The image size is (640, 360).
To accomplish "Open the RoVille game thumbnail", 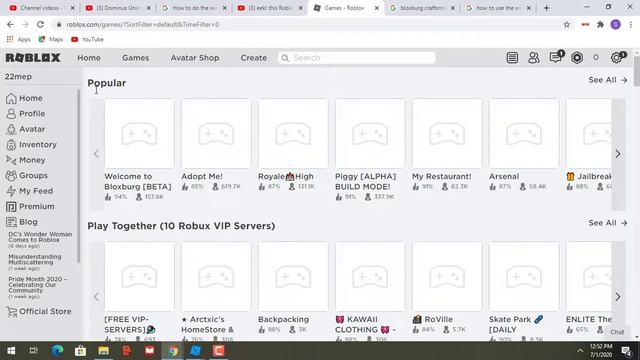I will click(x=447, y=276).
